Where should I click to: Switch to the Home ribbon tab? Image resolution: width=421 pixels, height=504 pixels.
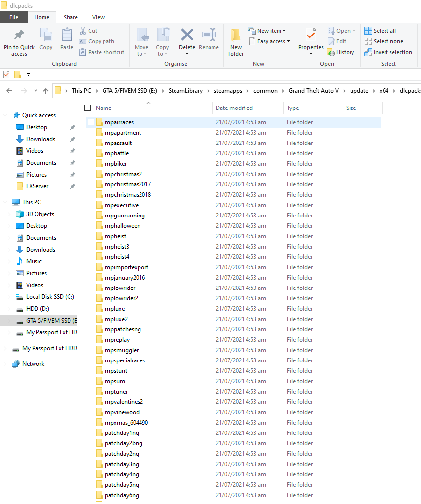point(42,17)
